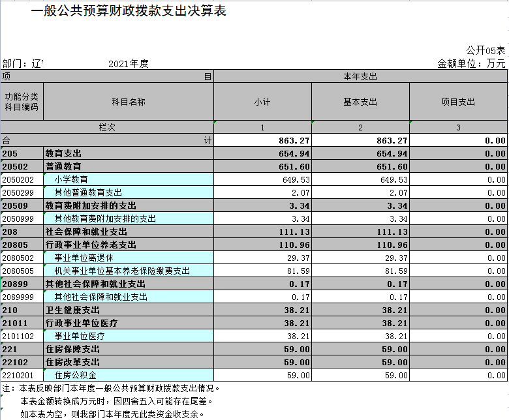Click the 基本支出 value 654.94

[x=360, y=153]
